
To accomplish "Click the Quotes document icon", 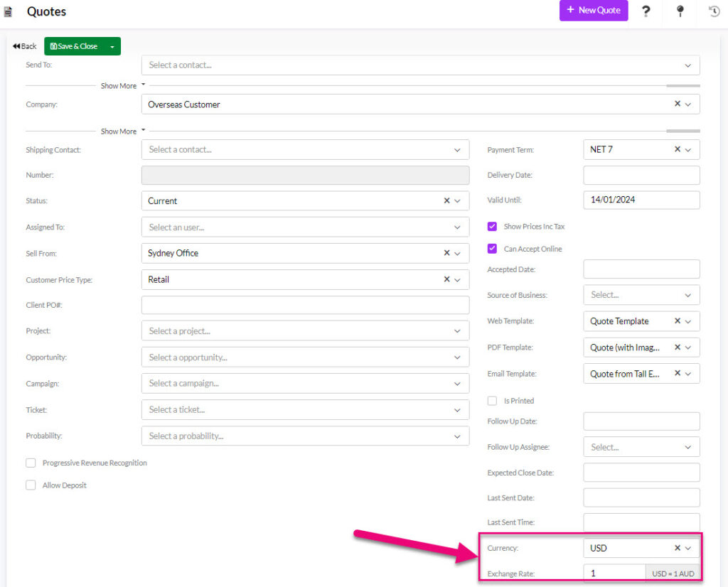I will pos(9,12).
